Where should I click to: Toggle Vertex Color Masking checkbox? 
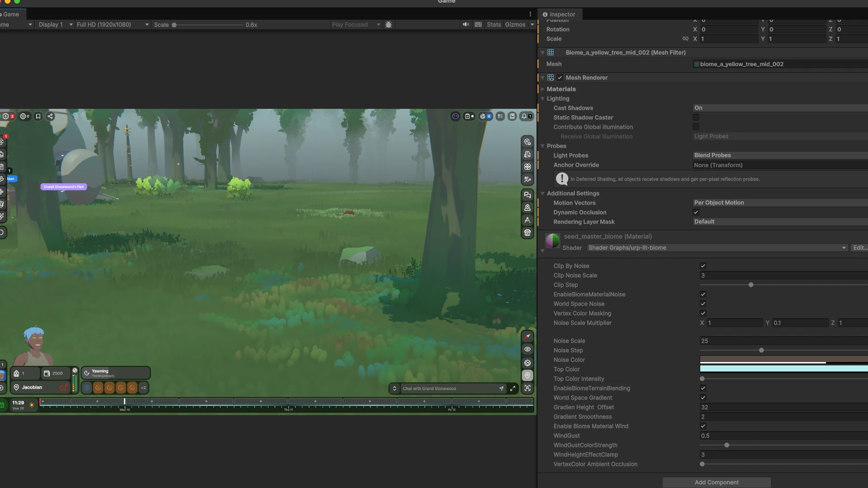point(703,314)
